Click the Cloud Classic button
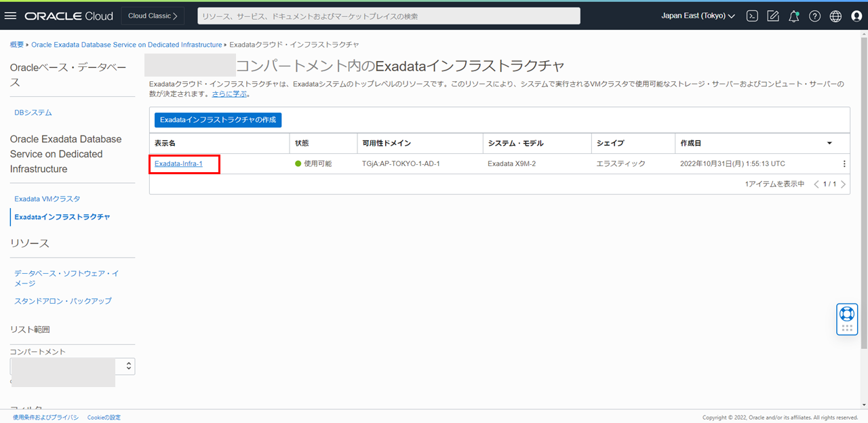868x423 pixels. (x=153, y=16)
